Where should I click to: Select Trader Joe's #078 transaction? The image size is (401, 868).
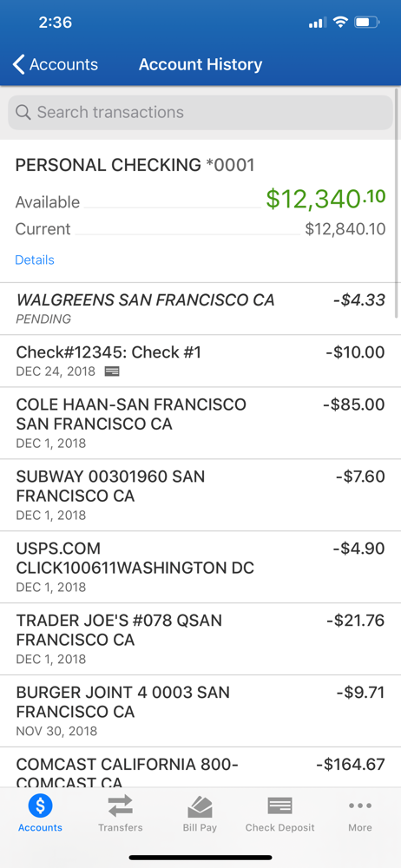pyautogui.click(x=200, y=640)
